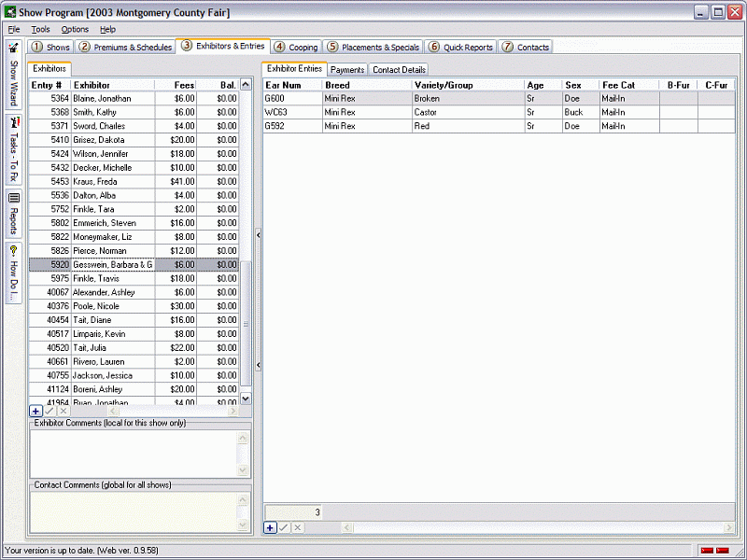747x560 pixels.
Task: Sort by the Exhibitor column header
Action: (113, 85)
